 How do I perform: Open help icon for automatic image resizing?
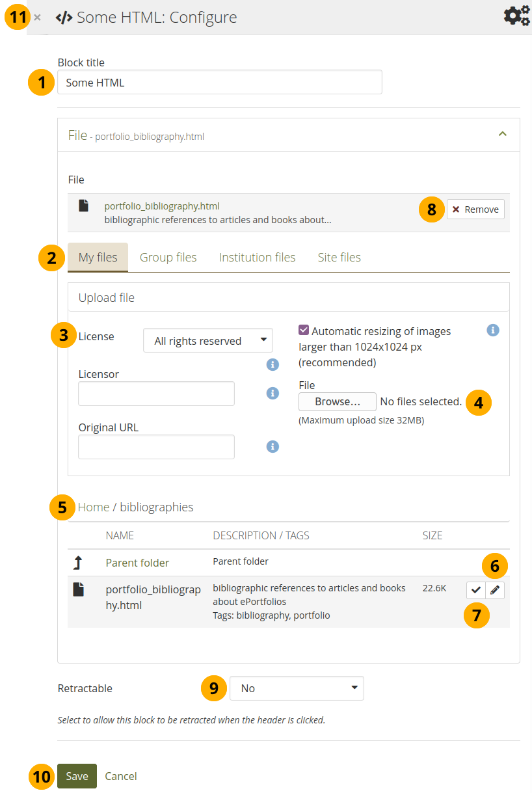click(x=493, y=330)
